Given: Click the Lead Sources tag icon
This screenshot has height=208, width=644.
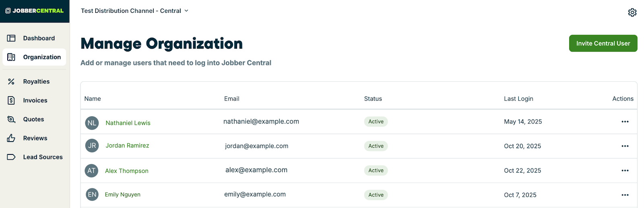Looking at the screenshot, I should [x=11, y=157].
